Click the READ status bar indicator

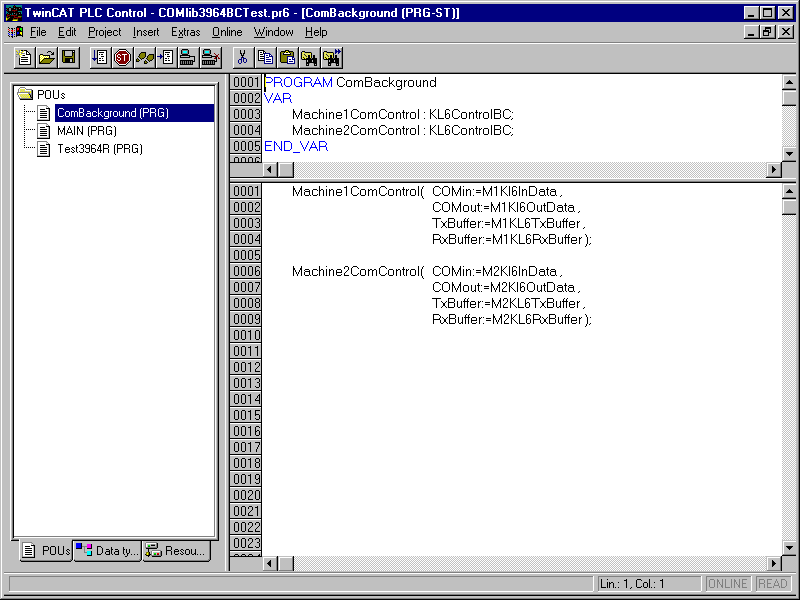[772, 584]
